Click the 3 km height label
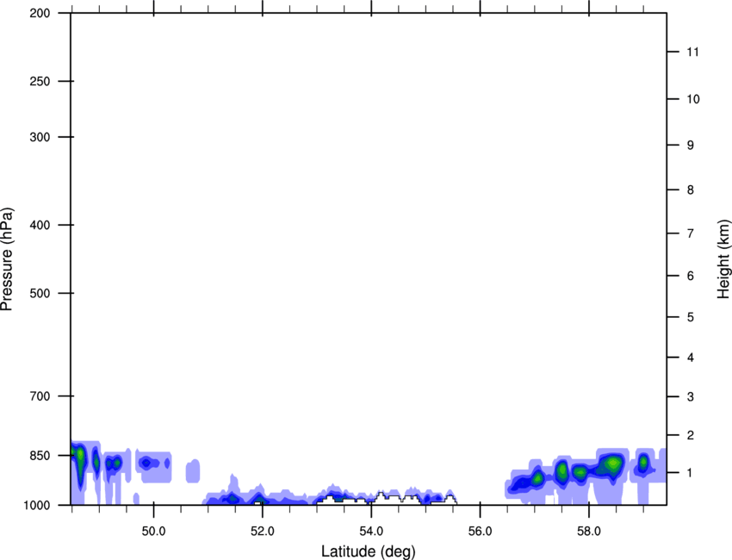Screen dimensions: 732x560 (x=691, y=396)
